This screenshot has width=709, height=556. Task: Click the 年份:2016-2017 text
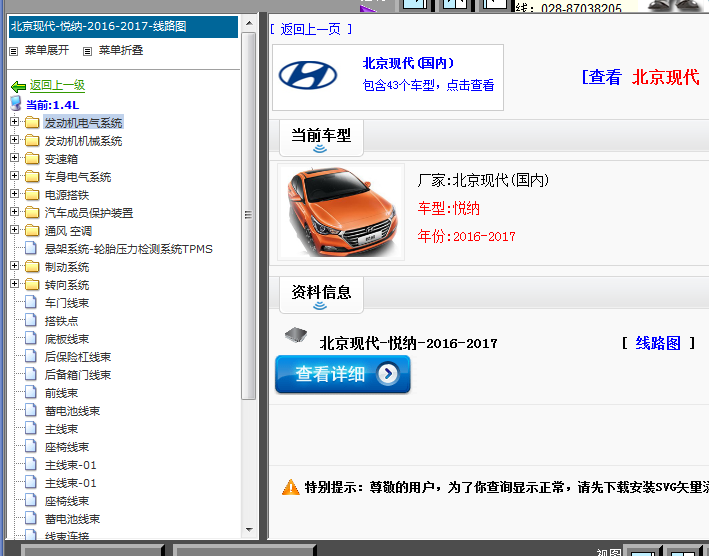[466, 236]
